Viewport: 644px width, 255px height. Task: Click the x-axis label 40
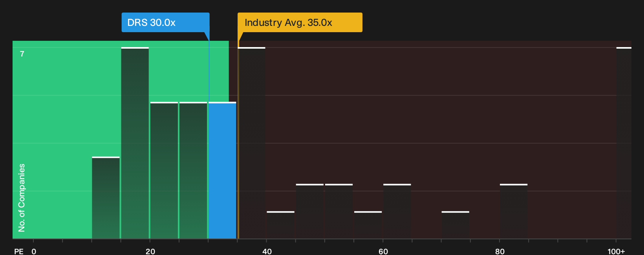click(267, 251)
